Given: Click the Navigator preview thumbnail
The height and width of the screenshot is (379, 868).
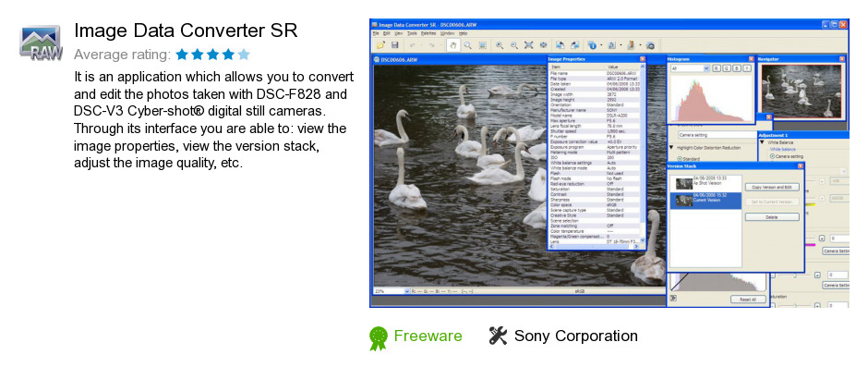Looking at the screenshot, I should 802,92.
